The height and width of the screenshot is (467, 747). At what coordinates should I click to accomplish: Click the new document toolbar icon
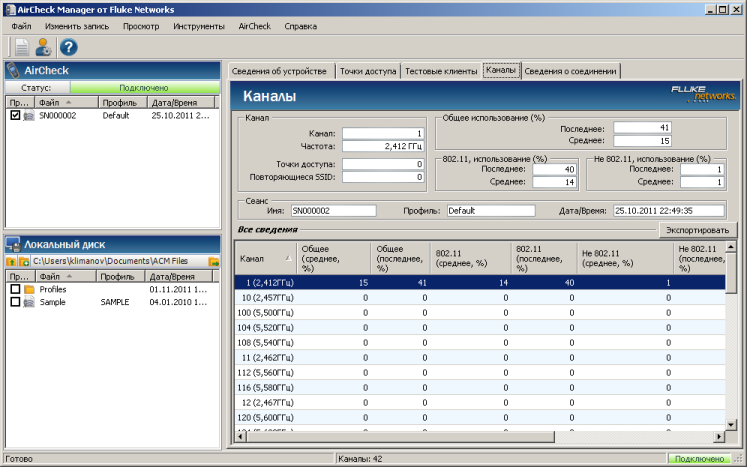coord(21,47)
